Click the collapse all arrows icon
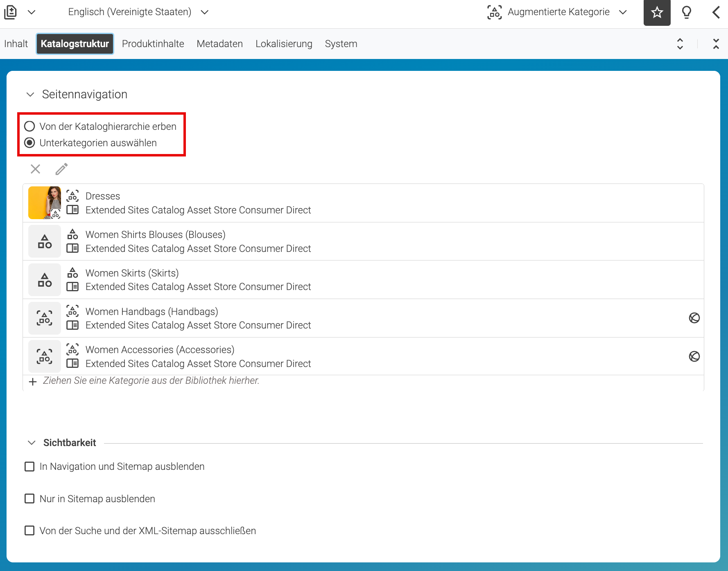 click(x=716, y=44)
